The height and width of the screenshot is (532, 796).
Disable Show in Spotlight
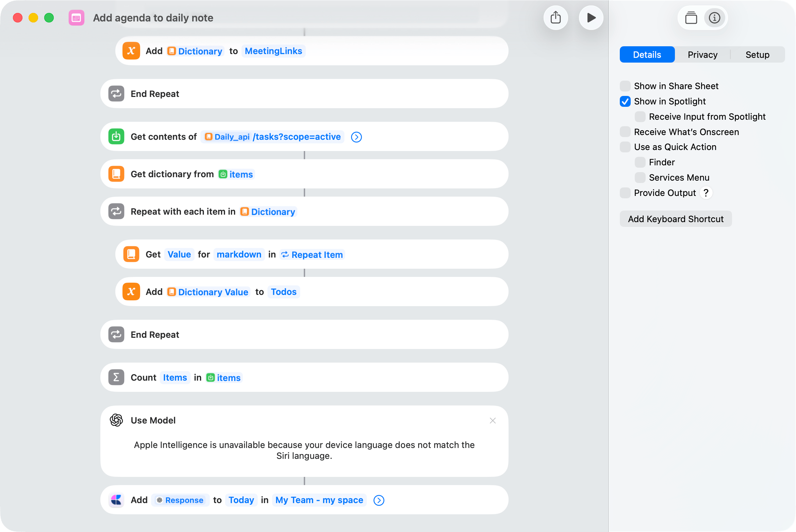[x=625, y=101]
